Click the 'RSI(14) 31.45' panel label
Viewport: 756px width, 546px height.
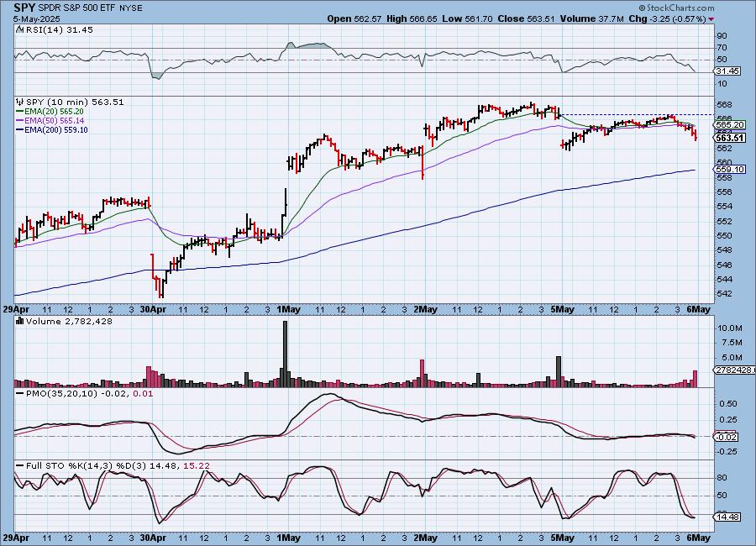60,29
